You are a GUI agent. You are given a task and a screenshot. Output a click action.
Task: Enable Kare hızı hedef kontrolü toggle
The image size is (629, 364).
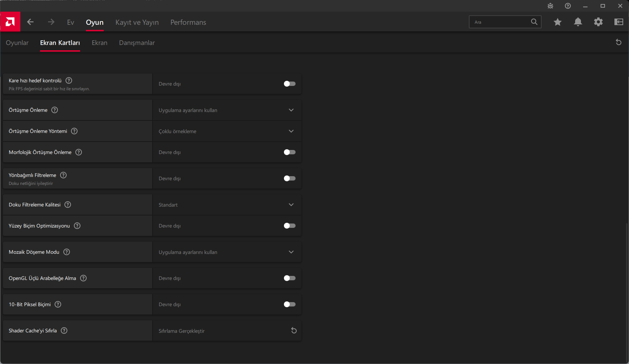289,84
